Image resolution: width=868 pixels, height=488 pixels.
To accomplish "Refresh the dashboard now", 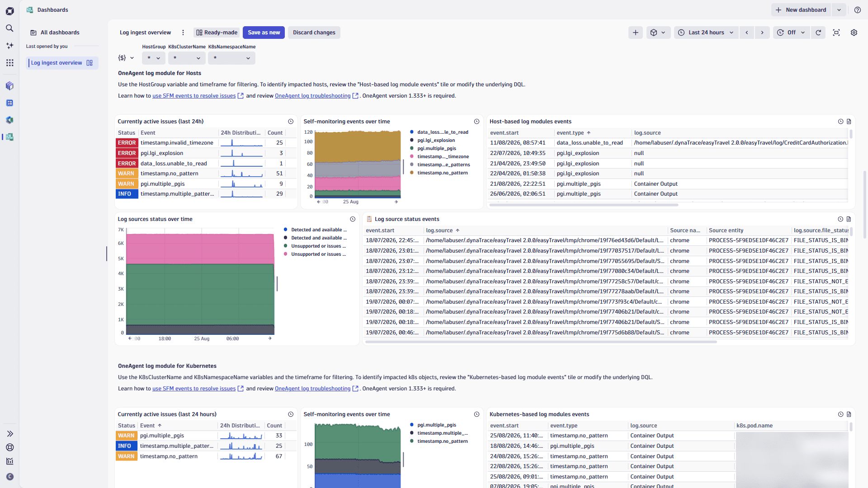I will pos(818,33).
